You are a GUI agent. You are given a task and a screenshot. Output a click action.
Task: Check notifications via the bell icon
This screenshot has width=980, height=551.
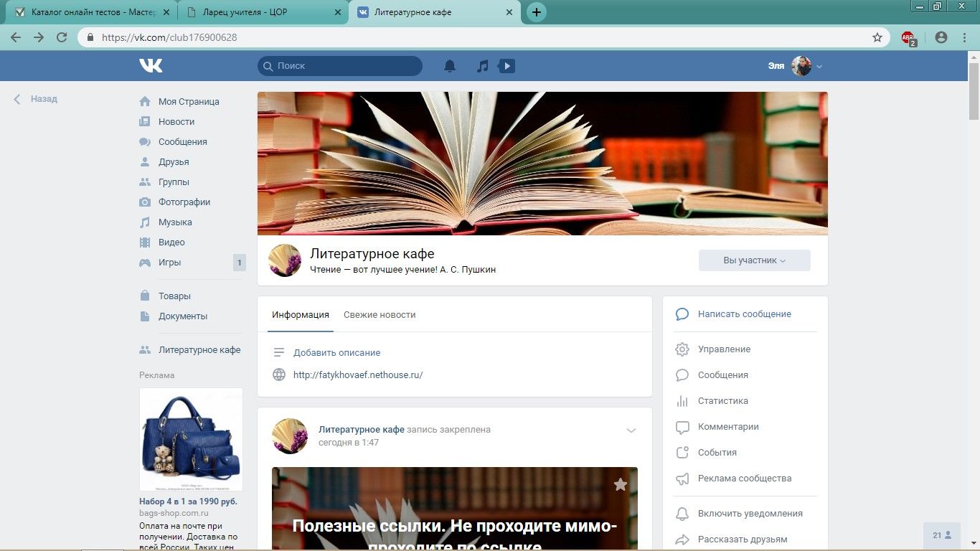[x=449, y=65]
